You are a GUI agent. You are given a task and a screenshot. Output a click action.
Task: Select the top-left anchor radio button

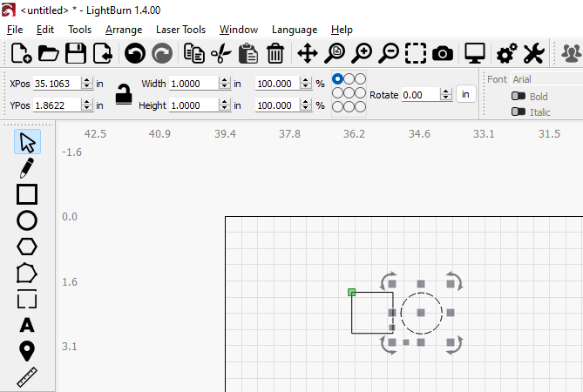(337, 78)
